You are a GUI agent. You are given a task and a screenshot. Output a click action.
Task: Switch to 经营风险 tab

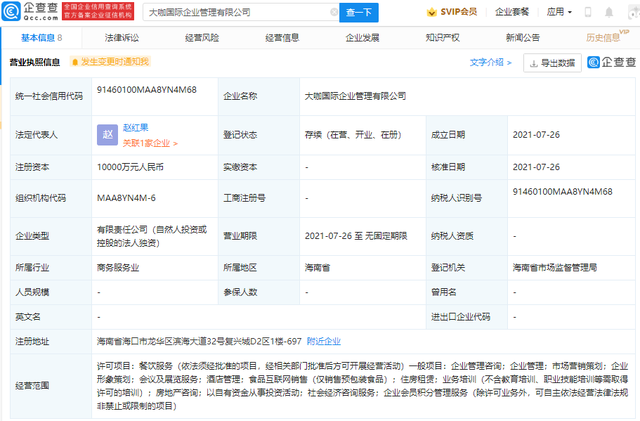pos(202,38)
